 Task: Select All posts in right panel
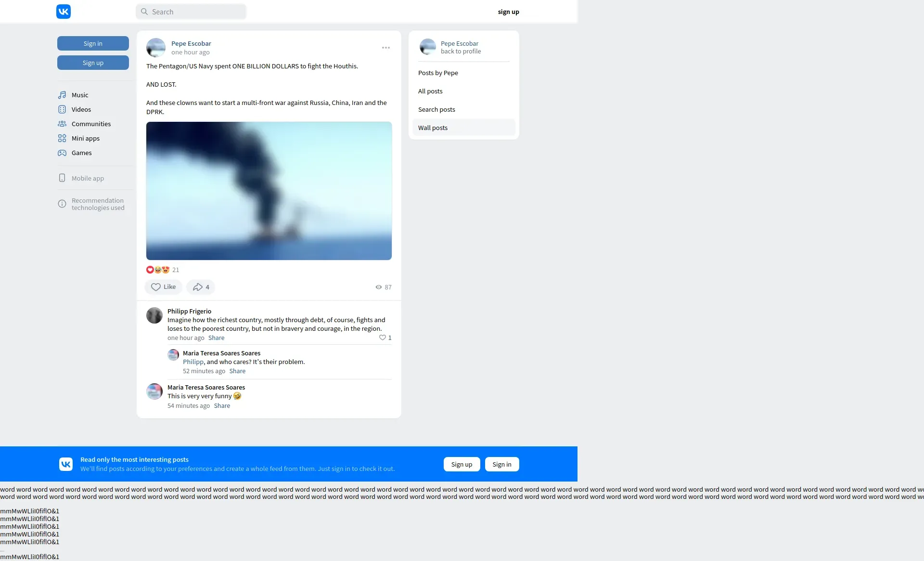430,91
